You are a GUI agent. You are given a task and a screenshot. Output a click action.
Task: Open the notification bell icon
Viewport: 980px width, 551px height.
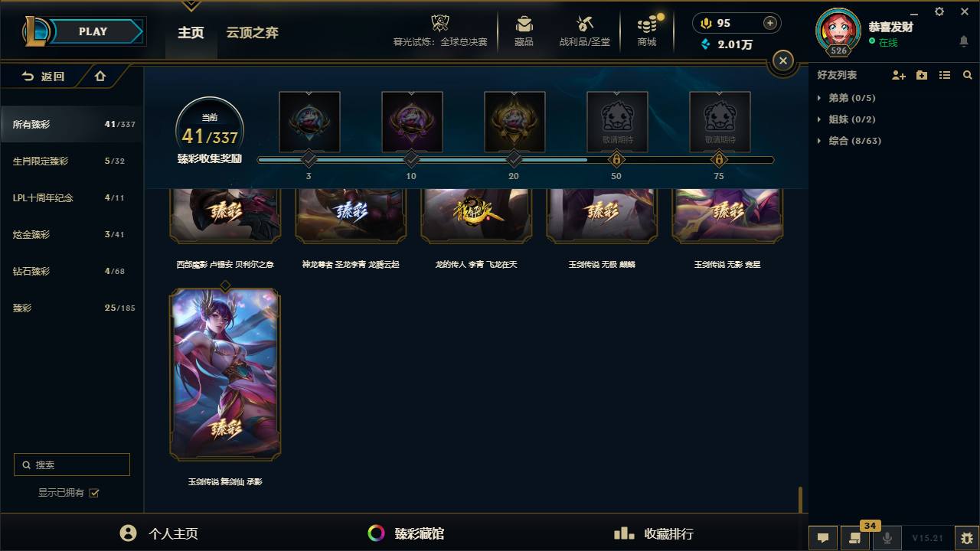pyautogui.click(x=964, y=41)
